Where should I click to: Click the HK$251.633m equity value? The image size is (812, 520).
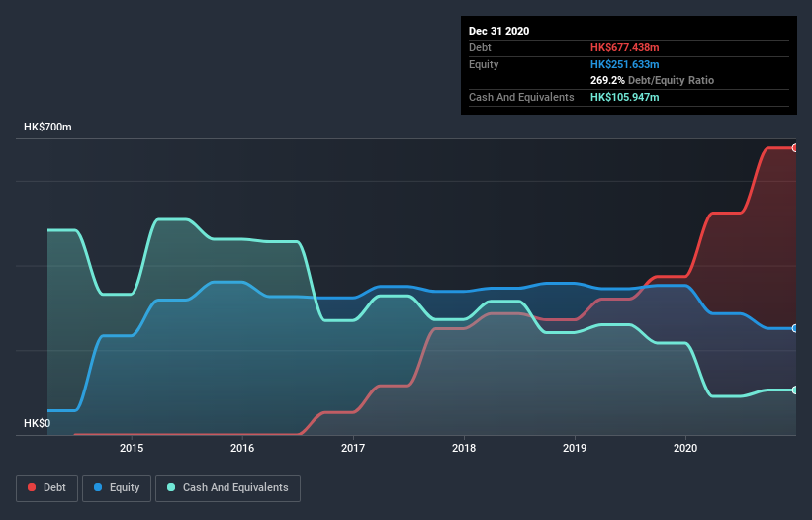tap(624, 64)
